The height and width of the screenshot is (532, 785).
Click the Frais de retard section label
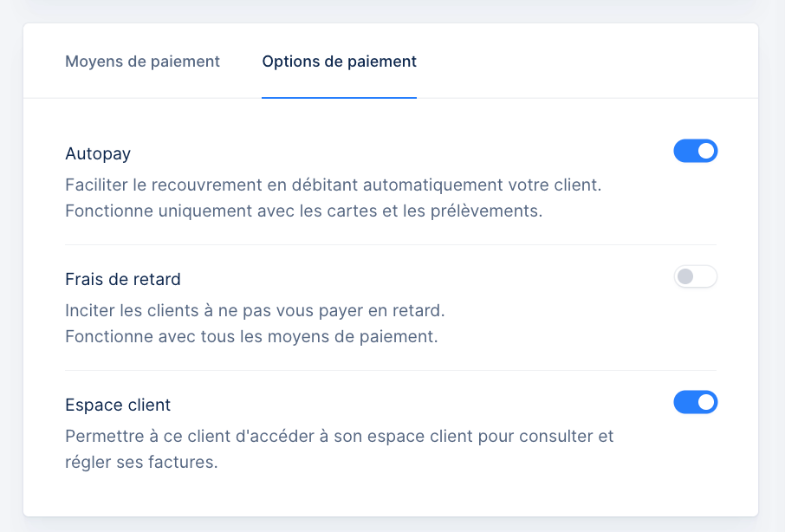click(122, 279)
